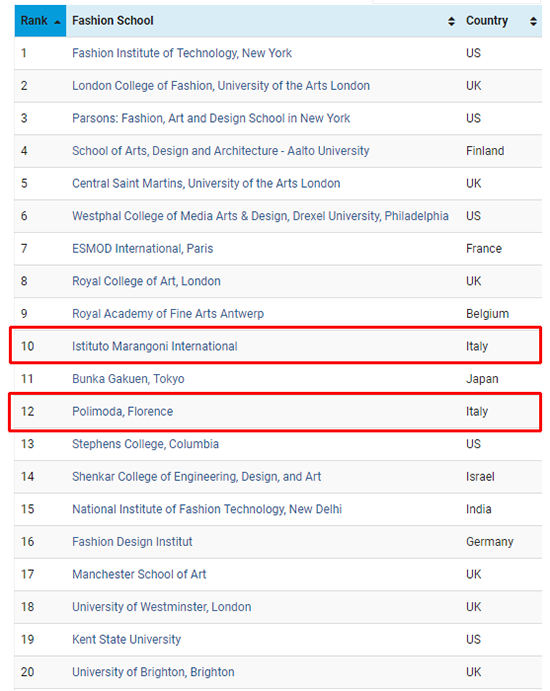Open Central Saint Martins link
Screen dimensions: 550x691
[206, 183]
